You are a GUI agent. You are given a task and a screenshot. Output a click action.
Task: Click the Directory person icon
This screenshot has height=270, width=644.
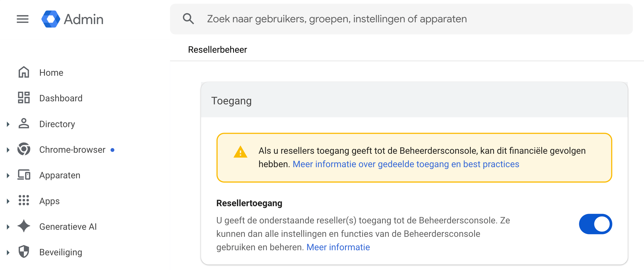[x=24, y=124]
